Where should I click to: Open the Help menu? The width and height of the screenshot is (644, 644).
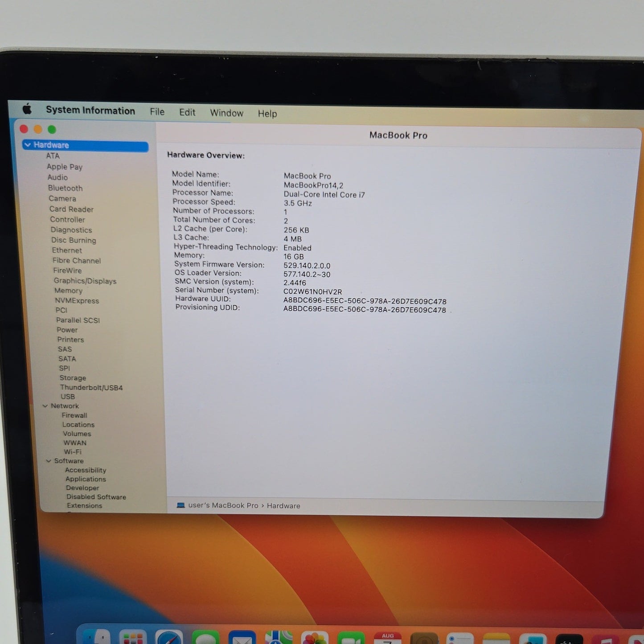(267, 114)
